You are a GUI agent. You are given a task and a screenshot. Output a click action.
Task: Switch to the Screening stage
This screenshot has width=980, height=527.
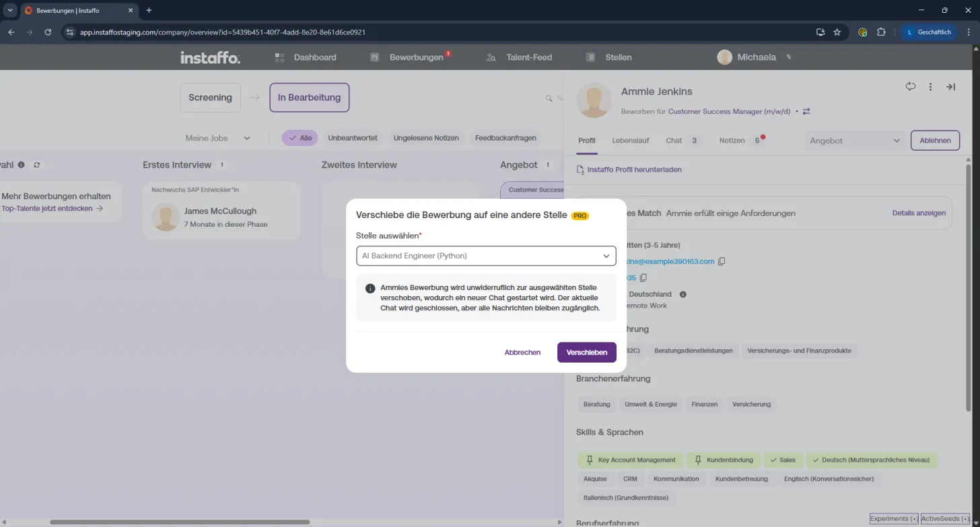[210, 98]
